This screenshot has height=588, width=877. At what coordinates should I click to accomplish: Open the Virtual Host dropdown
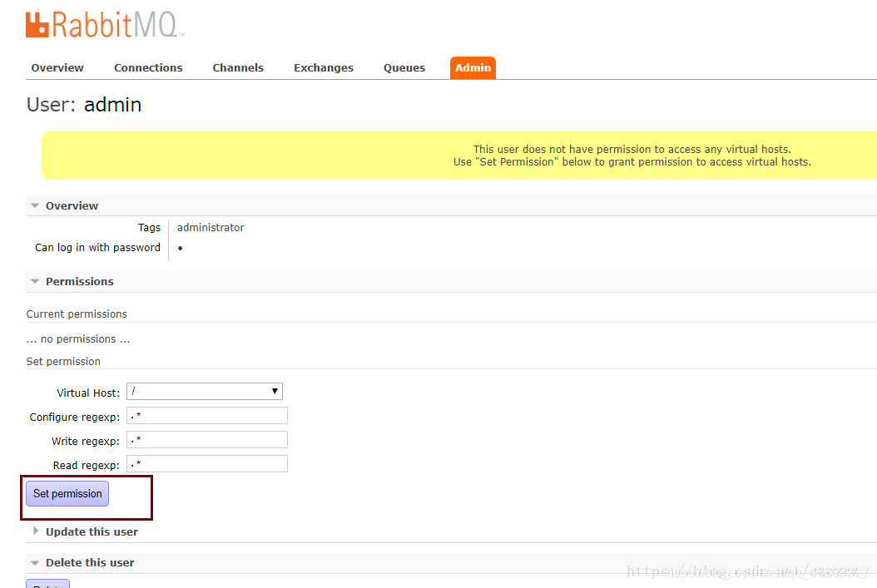coord(204,391)
